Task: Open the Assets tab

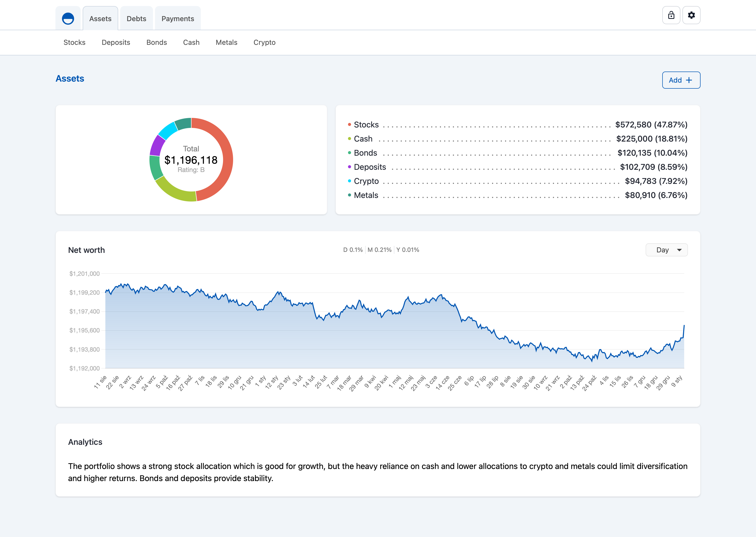Action: (x=100, y=19)
